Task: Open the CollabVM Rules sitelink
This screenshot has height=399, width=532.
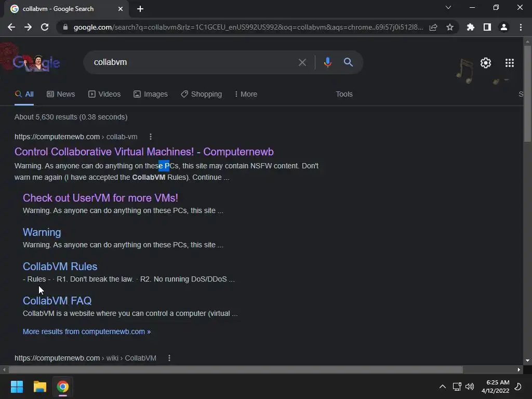Action: click(x=60, y=267)
